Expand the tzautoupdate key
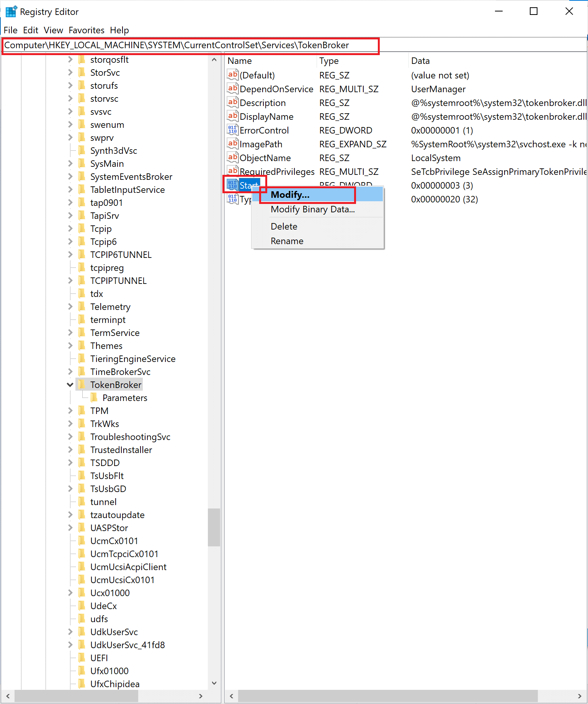 (x=70, y=515)
